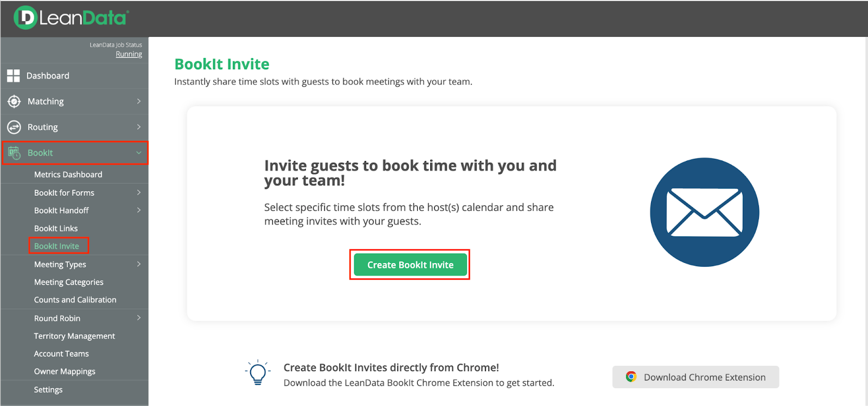Click the blue envelope image
868x406 pixels.
pyautogui.click(x=704, y=212)
